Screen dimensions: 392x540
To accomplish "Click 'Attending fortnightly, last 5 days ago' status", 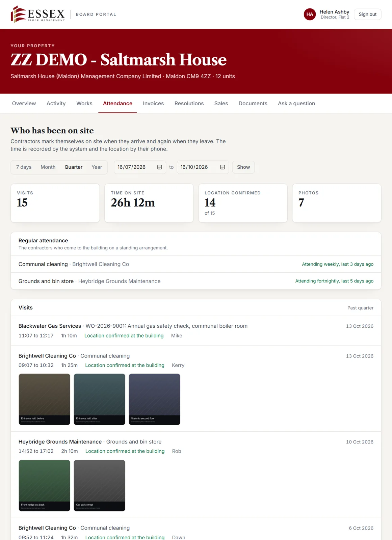I will [x=334, y=281].
